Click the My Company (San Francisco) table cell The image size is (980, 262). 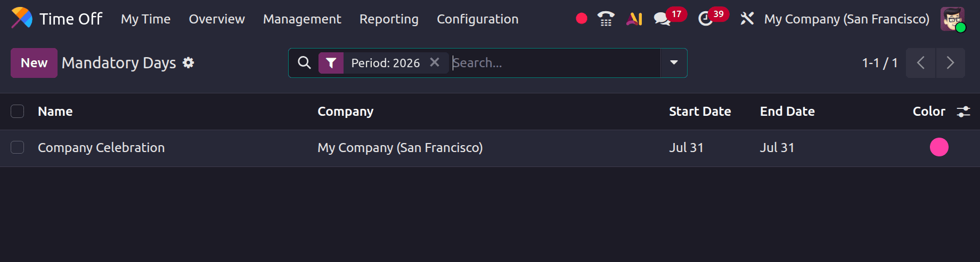(x=400, y=148)
